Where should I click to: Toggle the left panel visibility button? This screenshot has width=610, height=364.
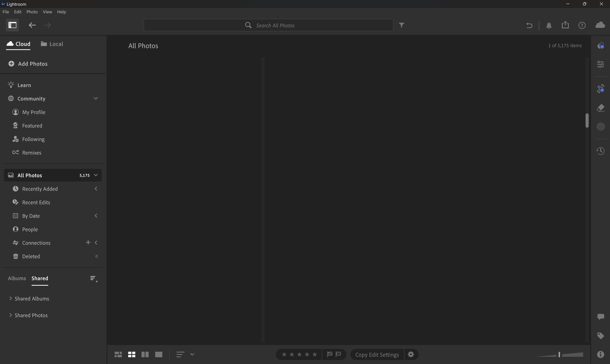(12, 25)
